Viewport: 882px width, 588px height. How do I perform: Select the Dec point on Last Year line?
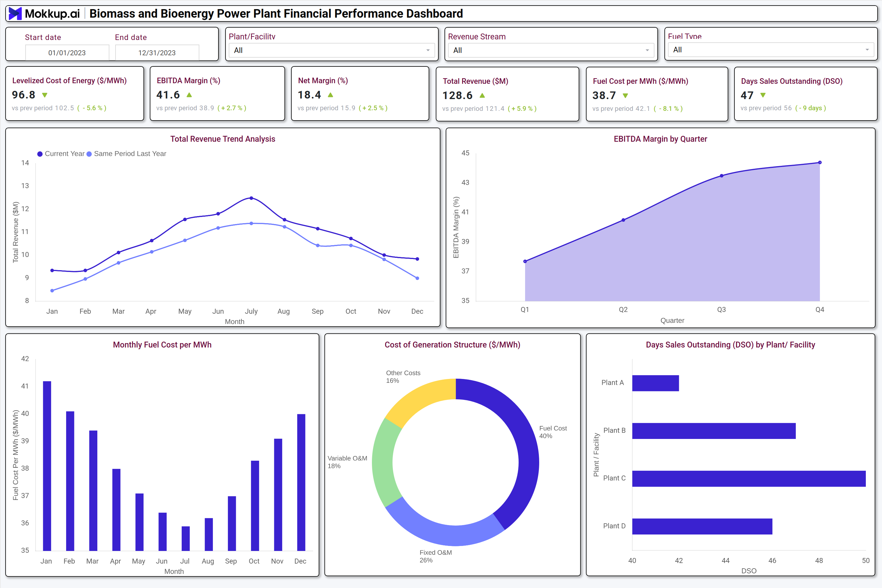point(417,278)
